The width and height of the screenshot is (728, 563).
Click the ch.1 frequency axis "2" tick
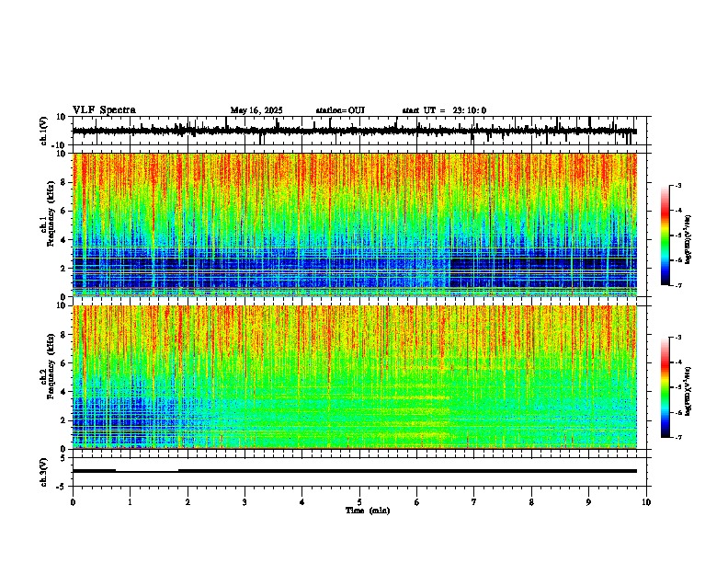click(x=63, y=268)
